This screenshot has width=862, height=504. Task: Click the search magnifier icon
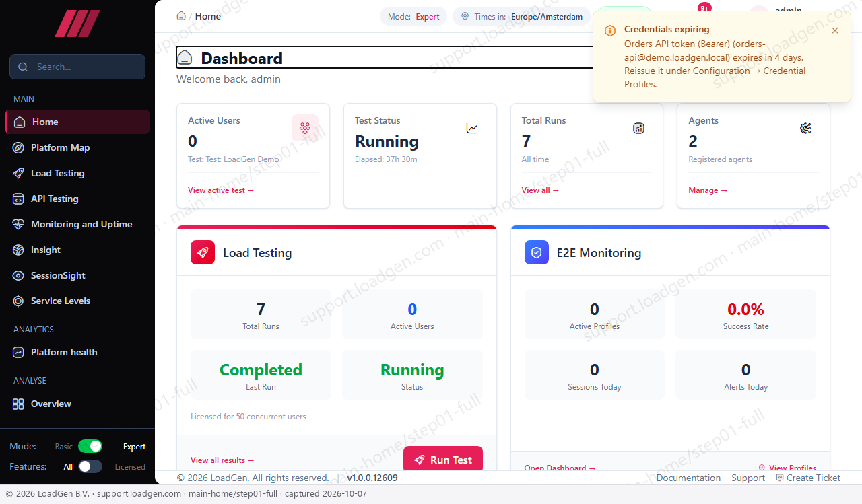[x=24, y=67]
